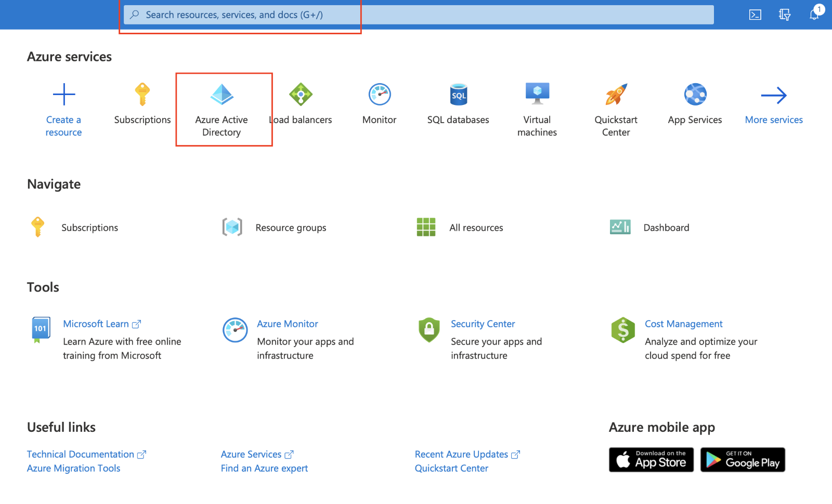Click the Create a resource plus icon
Image resolution: width=832 pixels, height=504 pixels.
pos(64,95)
